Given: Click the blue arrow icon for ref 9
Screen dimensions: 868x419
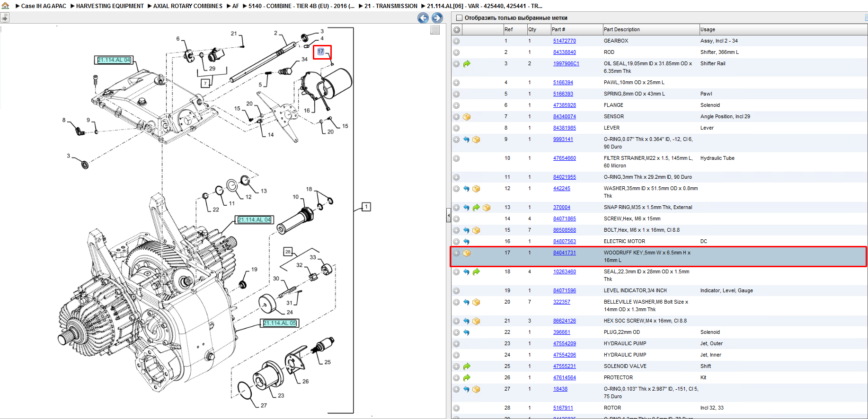Looking at the screenshot, I should [467, 140].
